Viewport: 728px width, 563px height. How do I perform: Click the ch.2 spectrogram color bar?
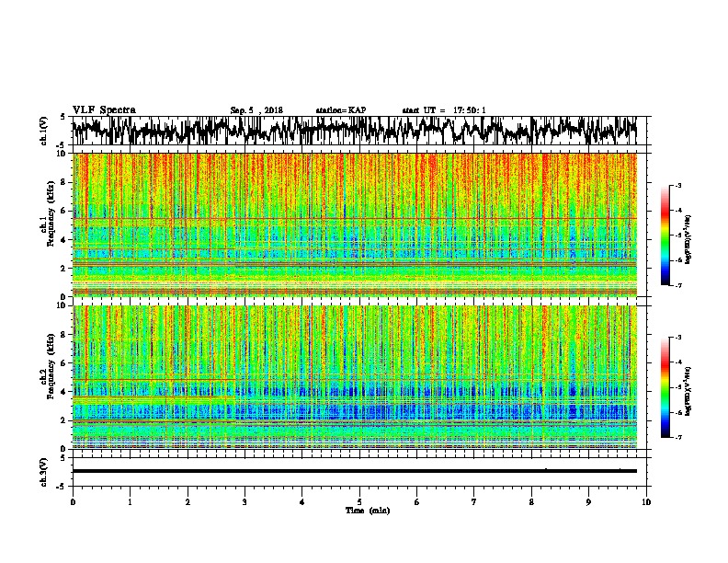(x=665, y=387)
